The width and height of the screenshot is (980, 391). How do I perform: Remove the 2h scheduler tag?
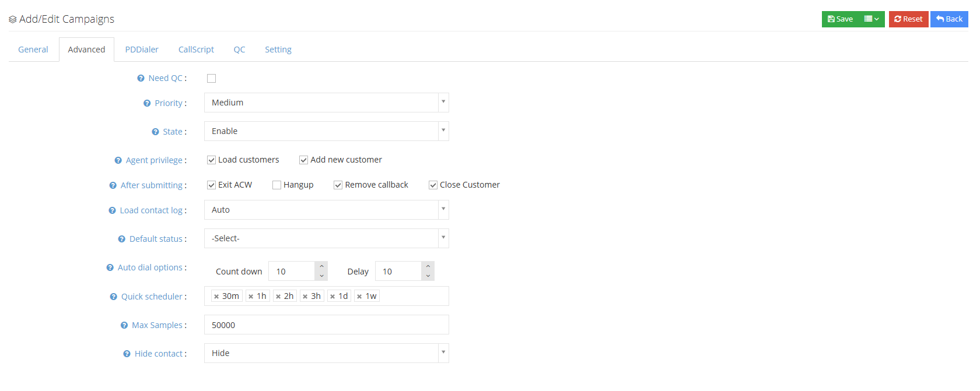[x=278, y=297]
